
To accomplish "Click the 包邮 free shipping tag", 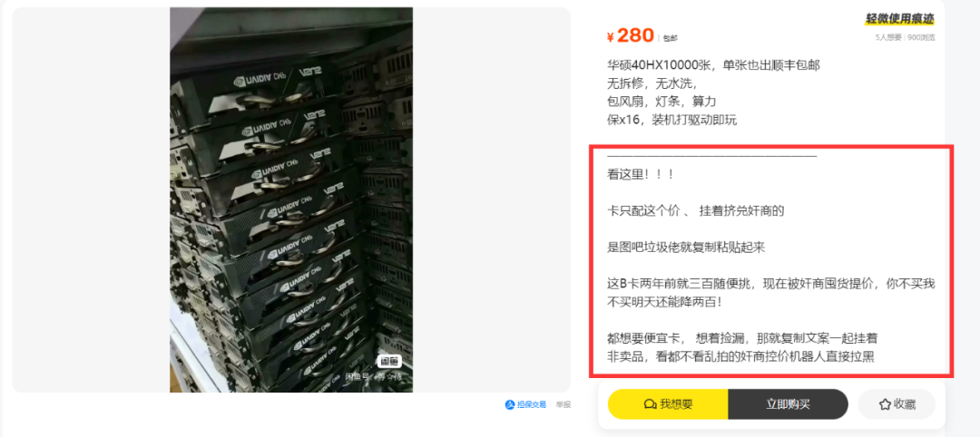I will click(670, 38).
